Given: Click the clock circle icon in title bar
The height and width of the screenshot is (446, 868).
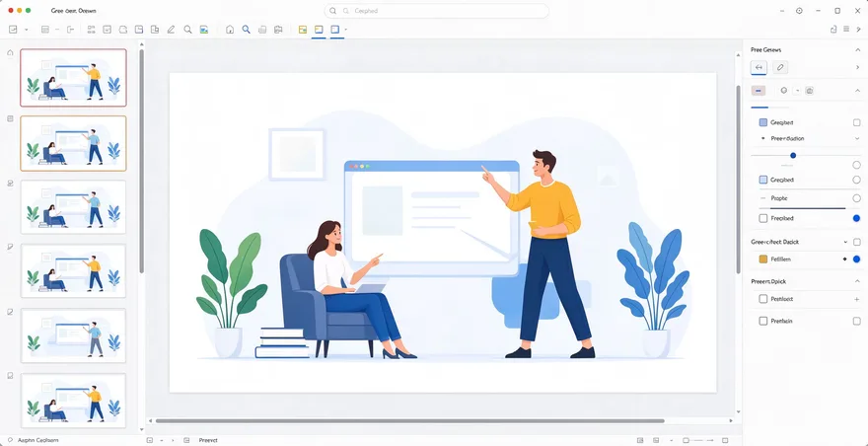Looking at the screenshot, I should (799, 11).
